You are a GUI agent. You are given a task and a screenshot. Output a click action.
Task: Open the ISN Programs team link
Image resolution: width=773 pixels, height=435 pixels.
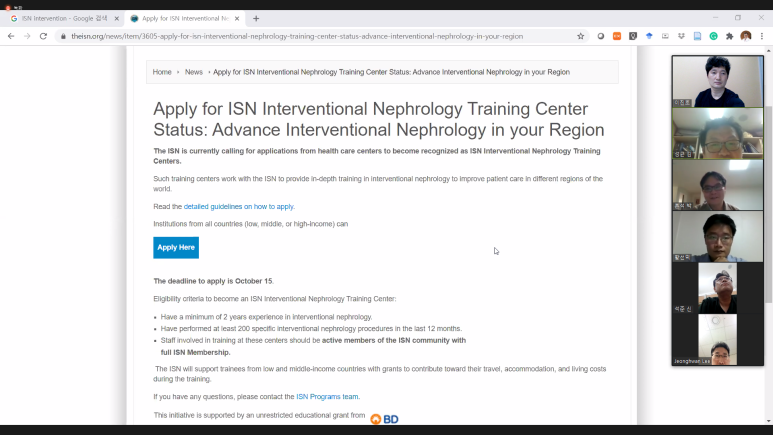tap(327, 397)
